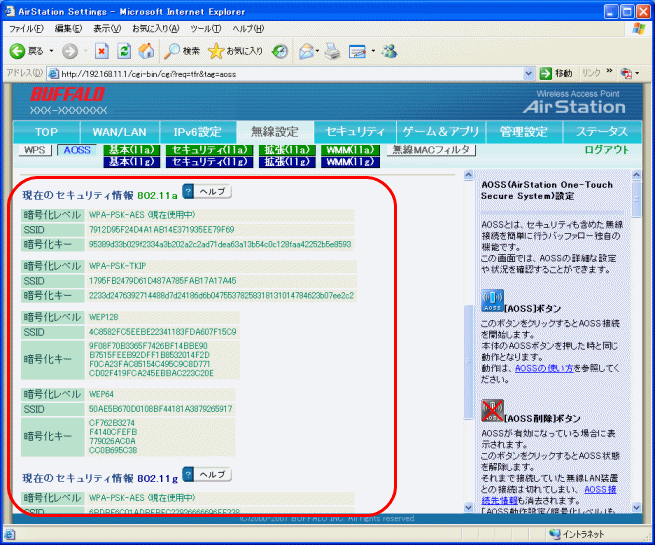Click the question mark icon beside 802.11g help

[x=188, y=474]
